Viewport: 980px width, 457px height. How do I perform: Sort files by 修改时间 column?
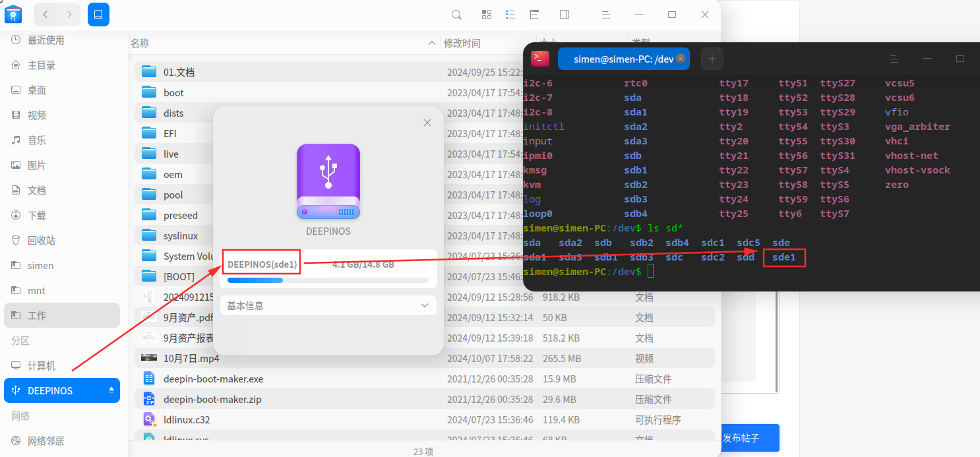462,44
